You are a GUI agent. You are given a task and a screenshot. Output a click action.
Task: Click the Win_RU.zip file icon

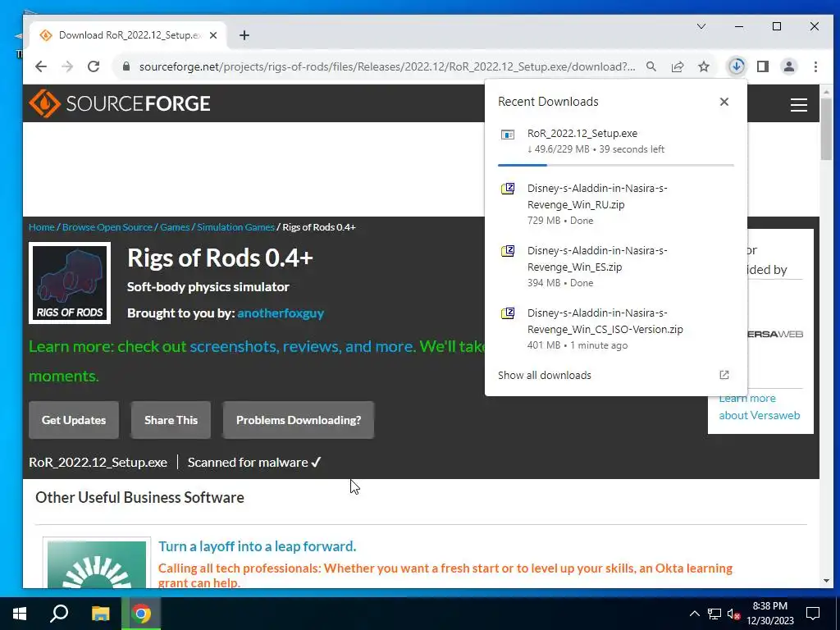click(x=507, y=189)
